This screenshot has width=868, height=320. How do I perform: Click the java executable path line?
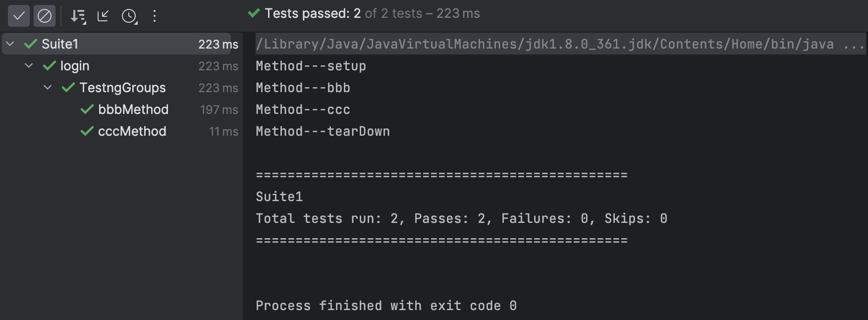(x=545, y=44)
